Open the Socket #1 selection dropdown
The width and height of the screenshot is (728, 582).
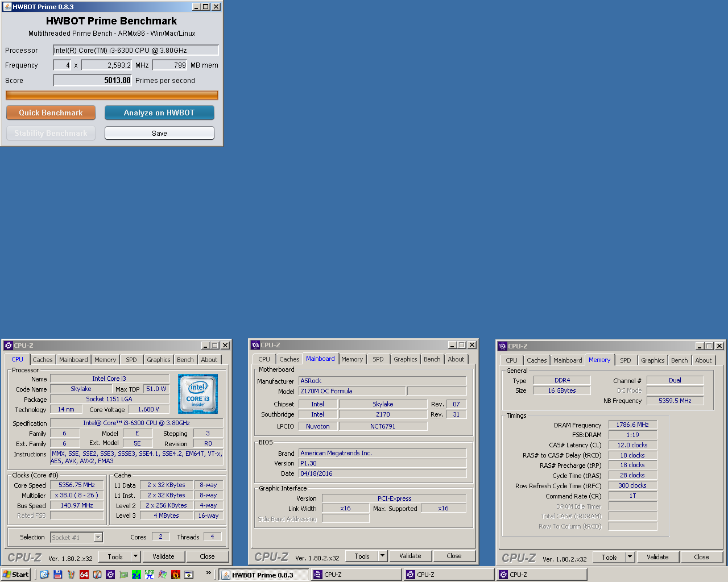pos(98,537)
